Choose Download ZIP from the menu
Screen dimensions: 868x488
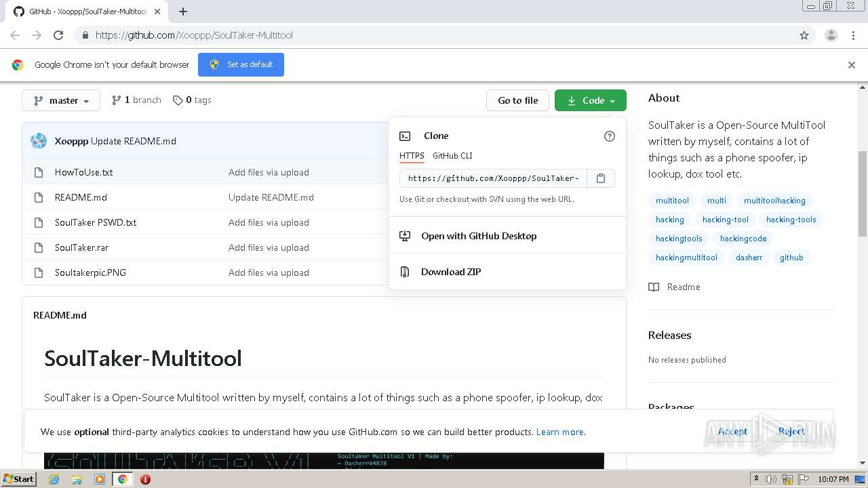pyautogui.click(x=507, y=272)
